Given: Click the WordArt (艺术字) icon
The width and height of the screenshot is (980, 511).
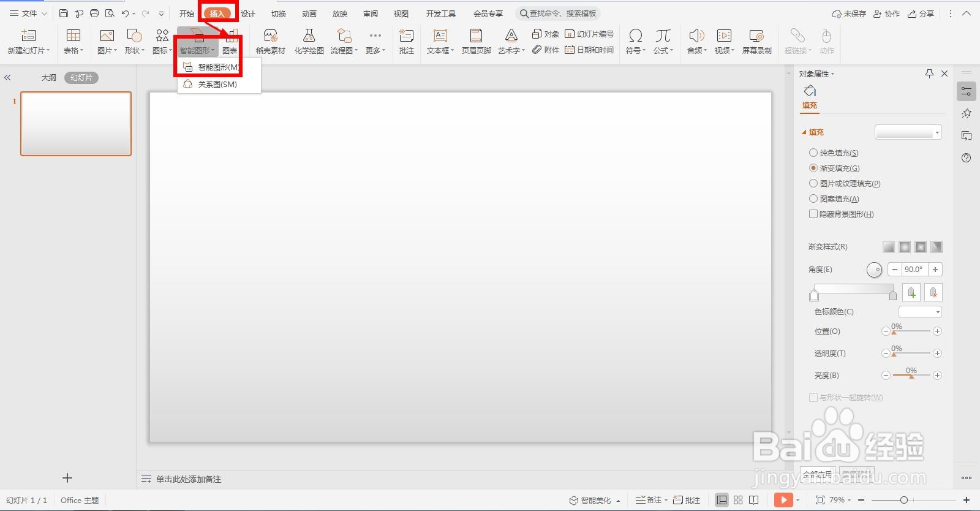Looking at the screenshot, I should [x=511, y=36].
